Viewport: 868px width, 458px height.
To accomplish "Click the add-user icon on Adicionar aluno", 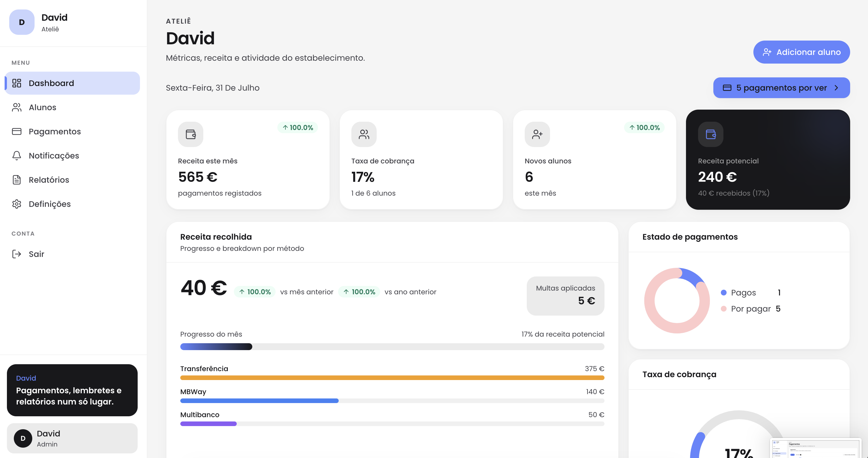I will (x=767, y=52).
